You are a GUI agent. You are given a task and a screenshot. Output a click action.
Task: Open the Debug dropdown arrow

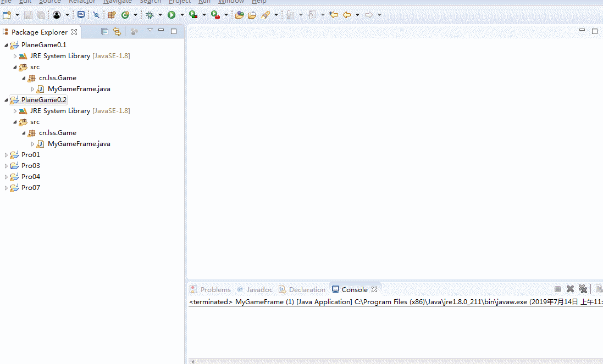tap(160, 15)
